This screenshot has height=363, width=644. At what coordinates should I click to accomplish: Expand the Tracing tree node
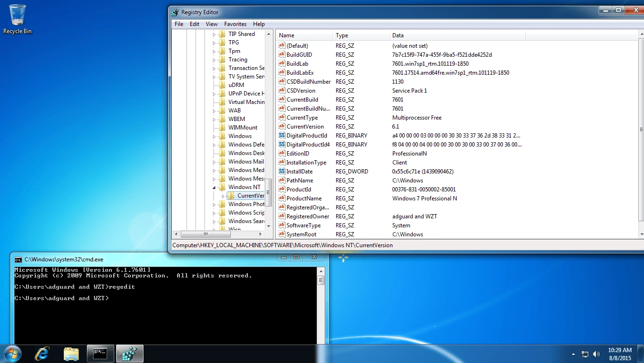(214, 60)
